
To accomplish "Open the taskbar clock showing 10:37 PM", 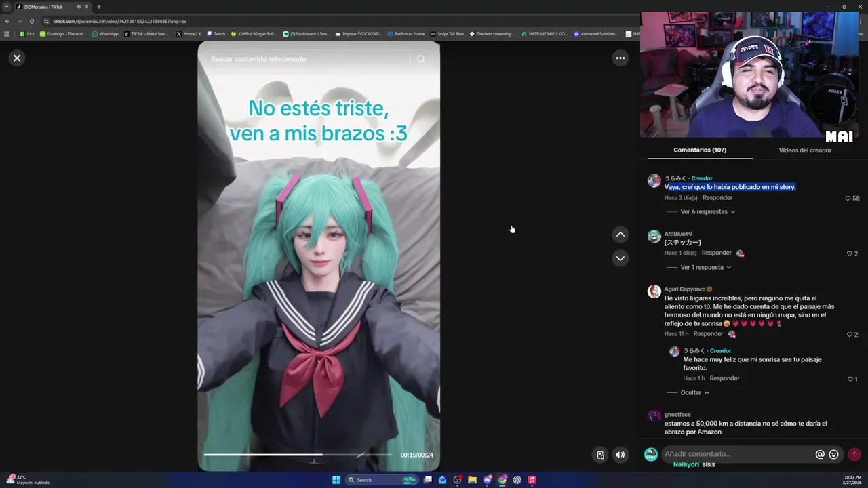I will click(853, 480).
